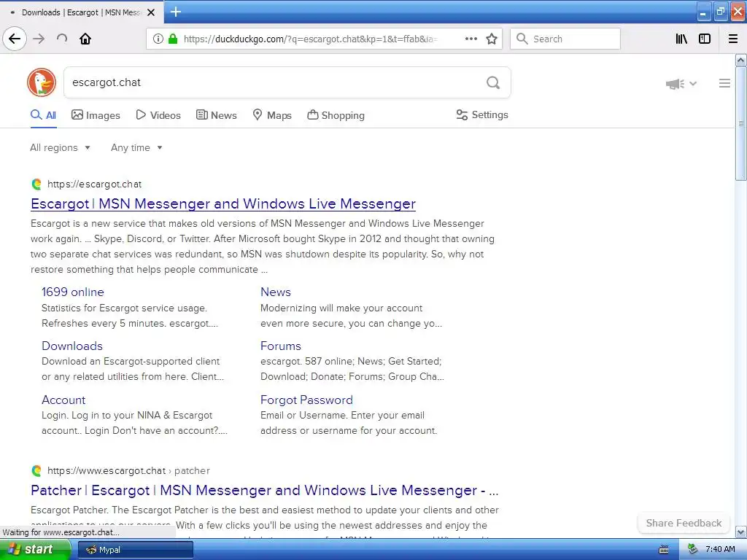Click the page scrollbar down arrow
747x560 pixels.
click(x=740, y=532)
